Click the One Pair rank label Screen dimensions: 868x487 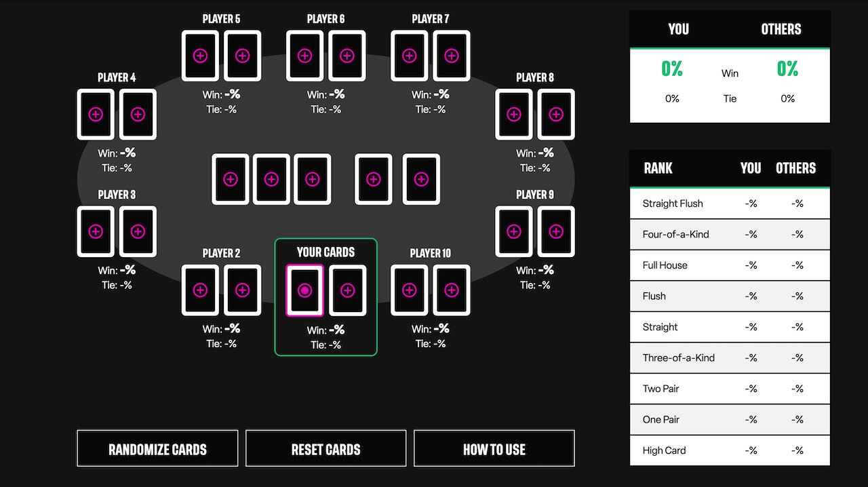[x=661, y=419]
